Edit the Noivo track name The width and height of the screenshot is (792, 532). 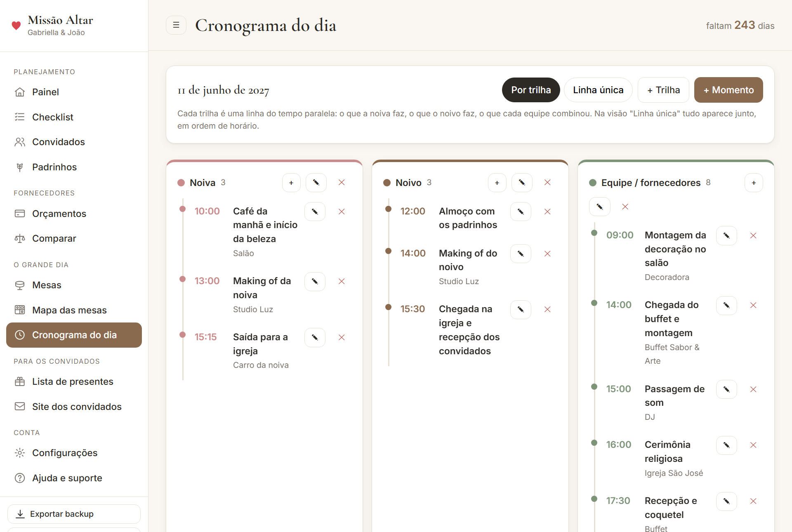(522, 183)
